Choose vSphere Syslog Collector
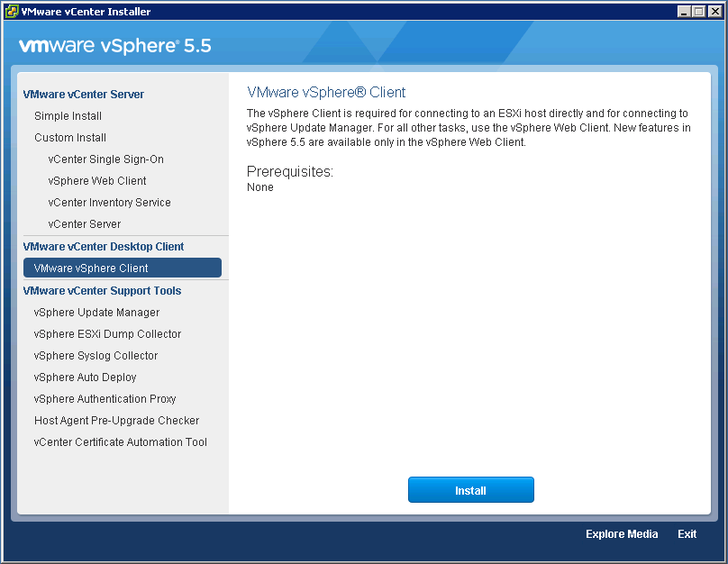Image resolution: width=728 pixels, height=564 pixels. 96,356
